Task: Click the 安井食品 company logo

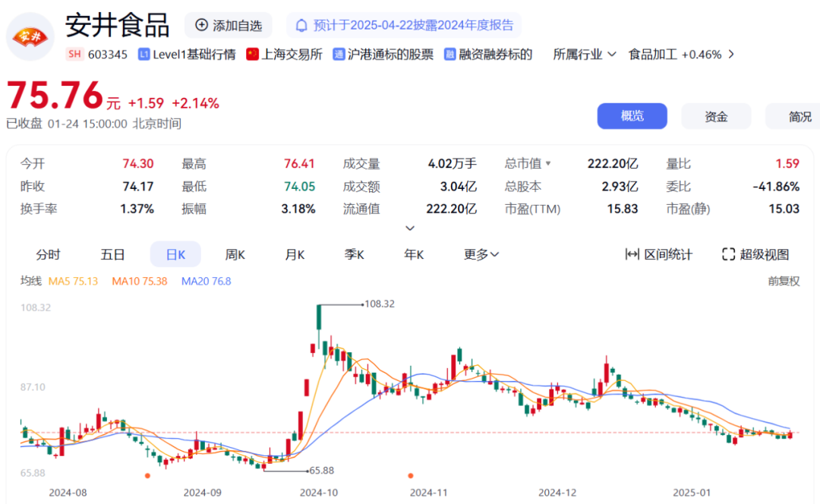Action: tap(30, 36)
